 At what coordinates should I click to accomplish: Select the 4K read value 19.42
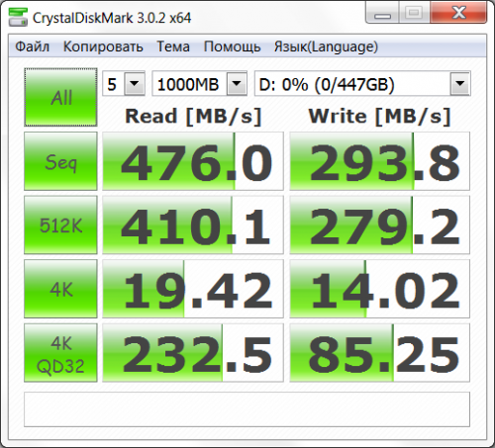[193, 289]
